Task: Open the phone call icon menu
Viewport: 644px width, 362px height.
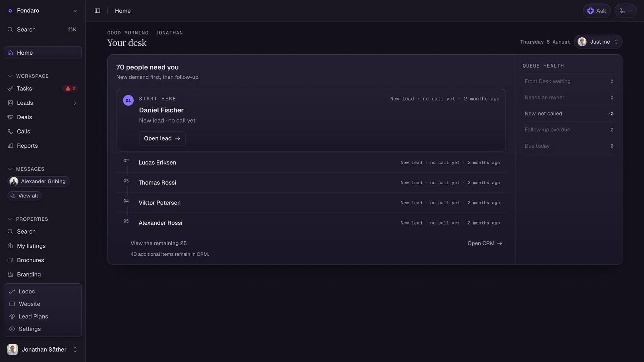Action: 625,11
